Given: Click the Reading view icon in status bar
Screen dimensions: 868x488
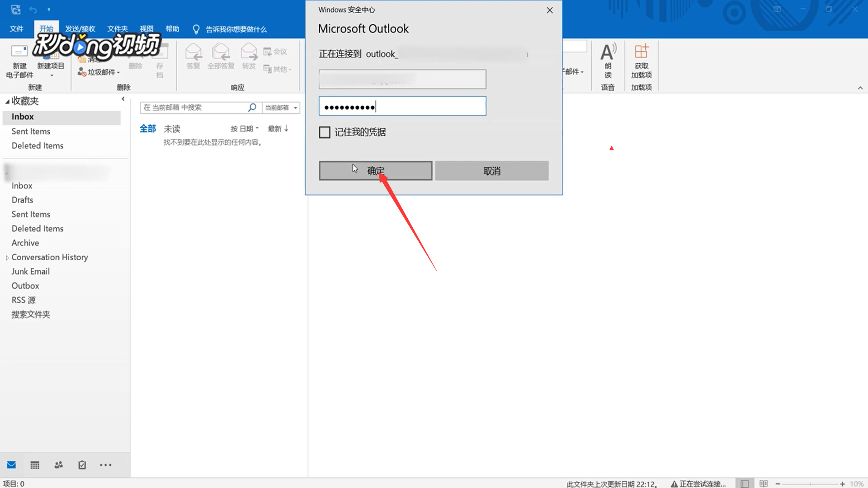Looking at the screenshot, I should coord(764,483).
